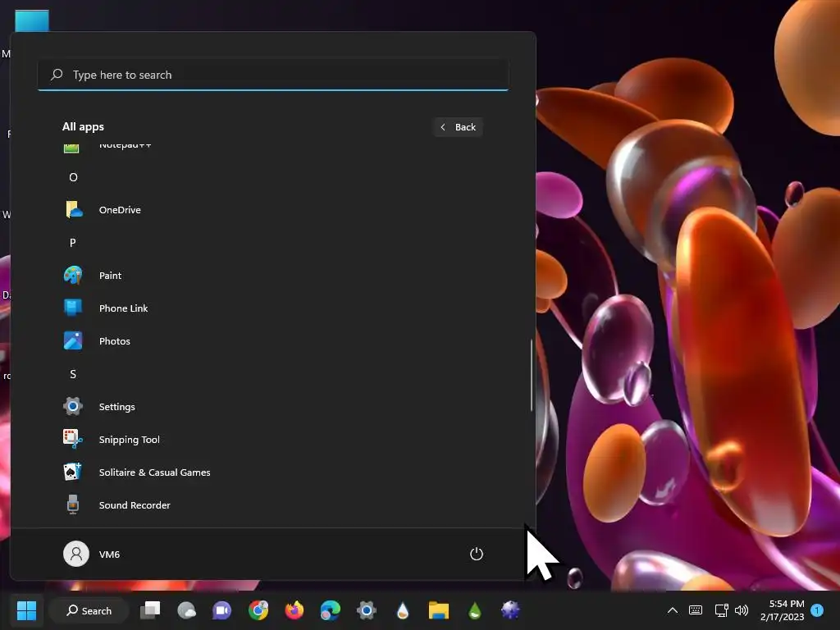Open File Explorer on the taskbar
The image size is (840, 630).
click(x=439, y=610)
